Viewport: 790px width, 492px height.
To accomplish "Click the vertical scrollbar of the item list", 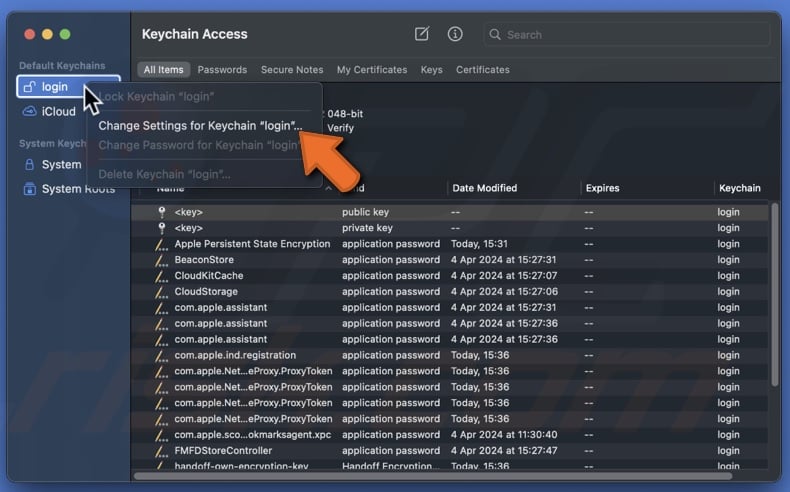I will click(774, 295).
